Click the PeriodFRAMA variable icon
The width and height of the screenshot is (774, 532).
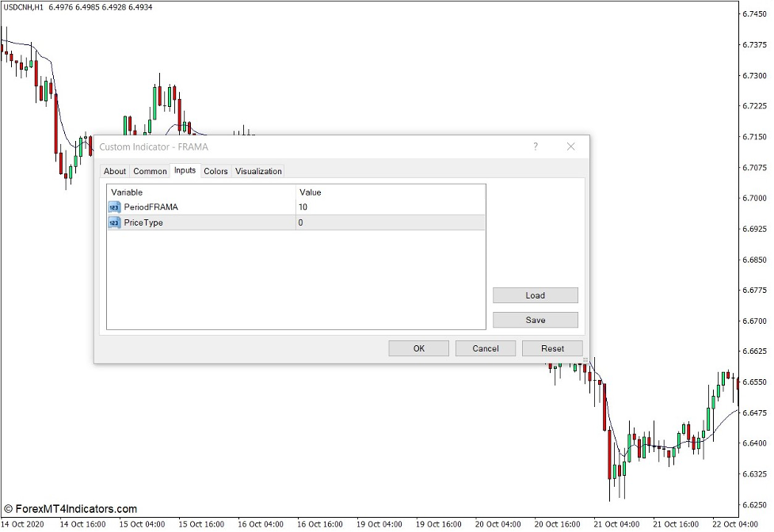(114, 207)
